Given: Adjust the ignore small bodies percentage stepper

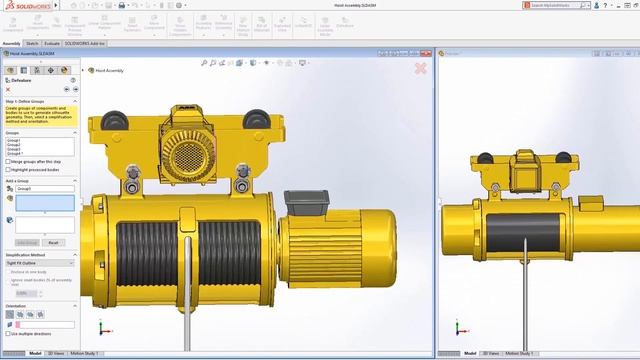Looking at the screenshot, I should [x=40, y=293].
